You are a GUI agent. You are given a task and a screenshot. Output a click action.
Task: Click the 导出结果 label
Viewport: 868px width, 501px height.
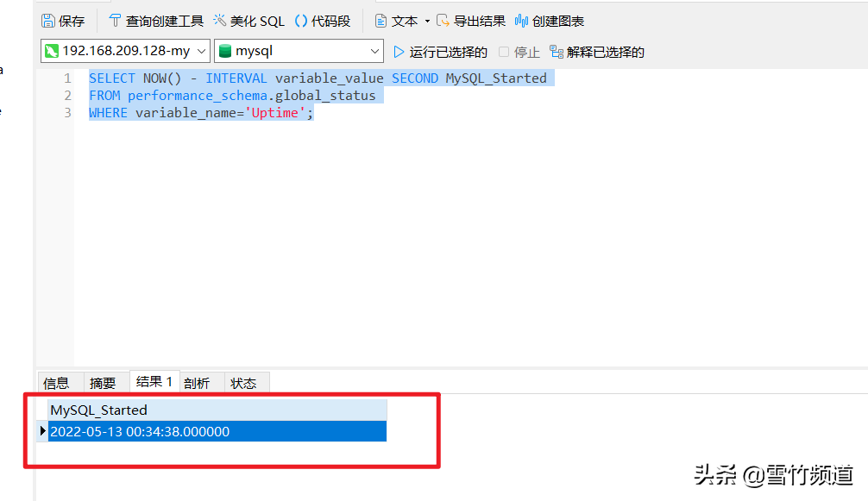[480, 21]
